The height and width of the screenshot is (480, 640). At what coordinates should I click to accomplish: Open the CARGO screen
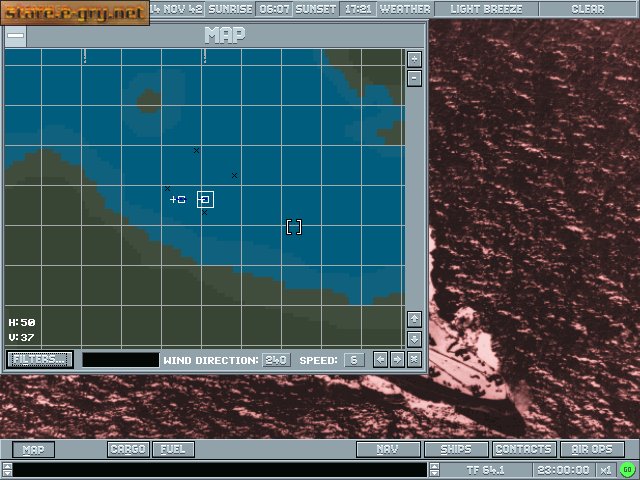[x=128, y=449]
